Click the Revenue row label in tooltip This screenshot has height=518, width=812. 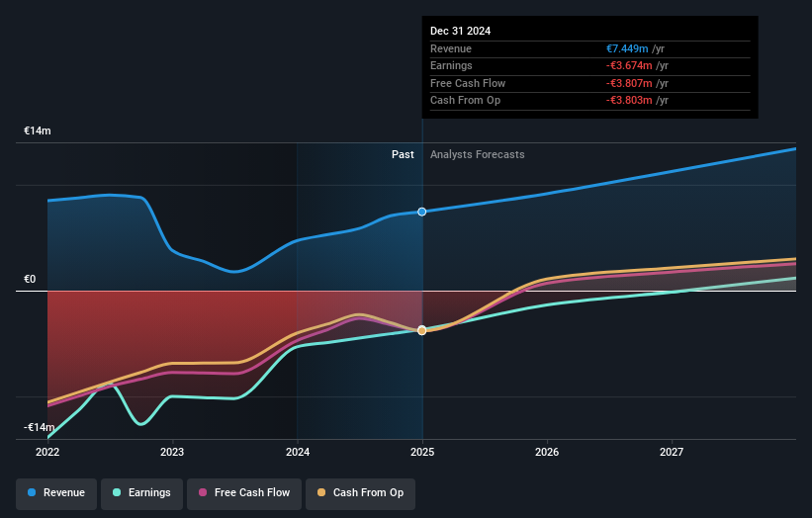click(451, 48)
